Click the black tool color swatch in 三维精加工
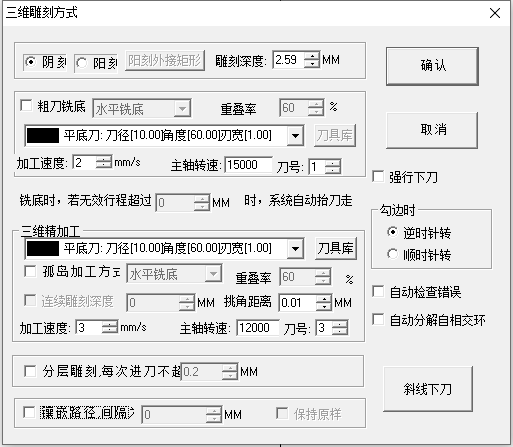This screenshot has height=447, width=513. pyautogui.click(x=43, y=249)
